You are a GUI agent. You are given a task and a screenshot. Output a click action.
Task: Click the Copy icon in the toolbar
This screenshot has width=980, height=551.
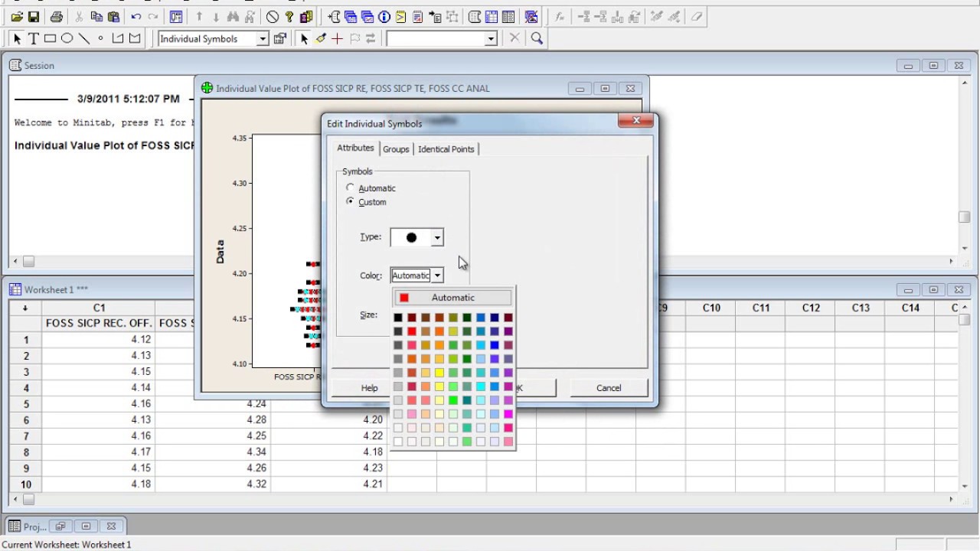(96, 17)
